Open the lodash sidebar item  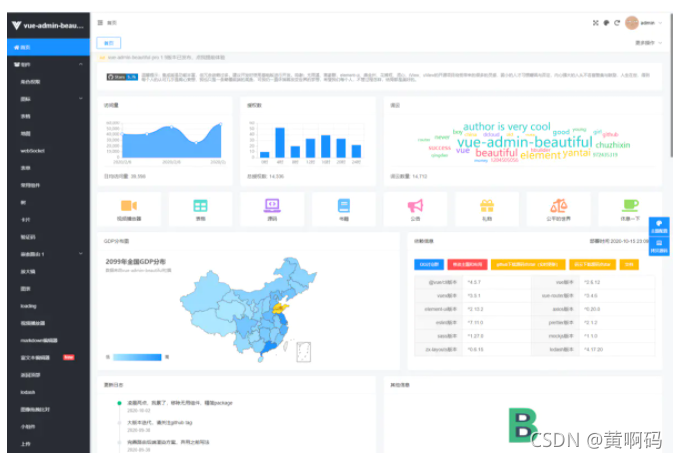(x=48, y=392)
